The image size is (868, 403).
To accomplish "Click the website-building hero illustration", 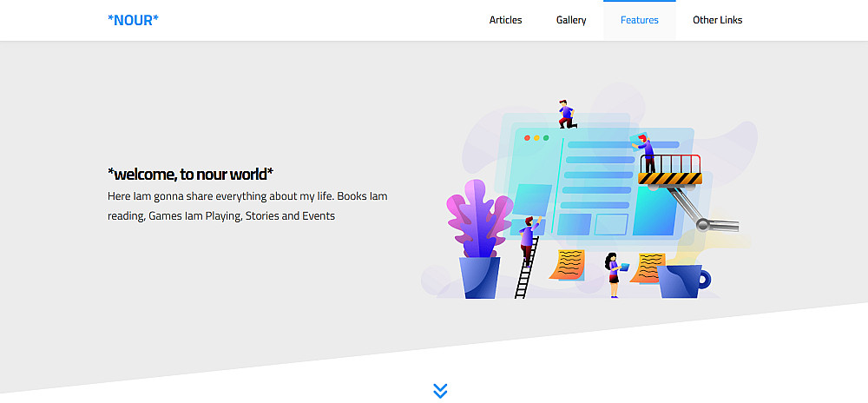I will [x=589, y=191].
